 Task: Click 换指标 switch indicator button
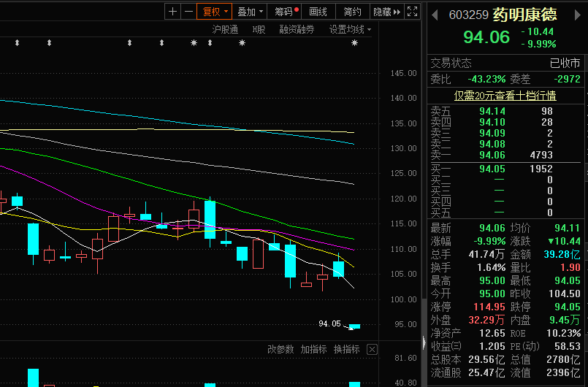[x=346, y=350]
